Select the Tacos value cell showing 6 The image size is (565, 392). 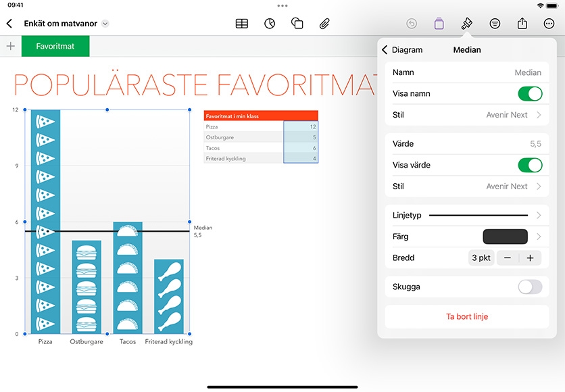point(301,148)
